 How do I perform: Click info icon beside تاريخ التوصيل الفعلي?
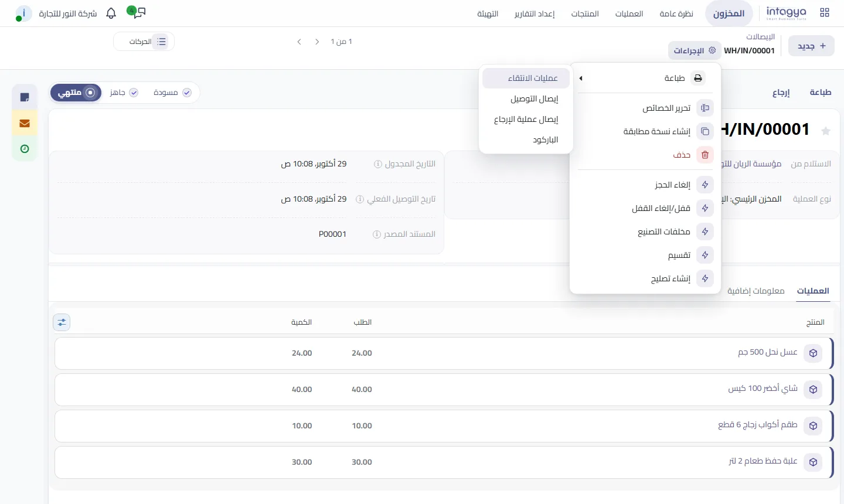coord(360,199)
